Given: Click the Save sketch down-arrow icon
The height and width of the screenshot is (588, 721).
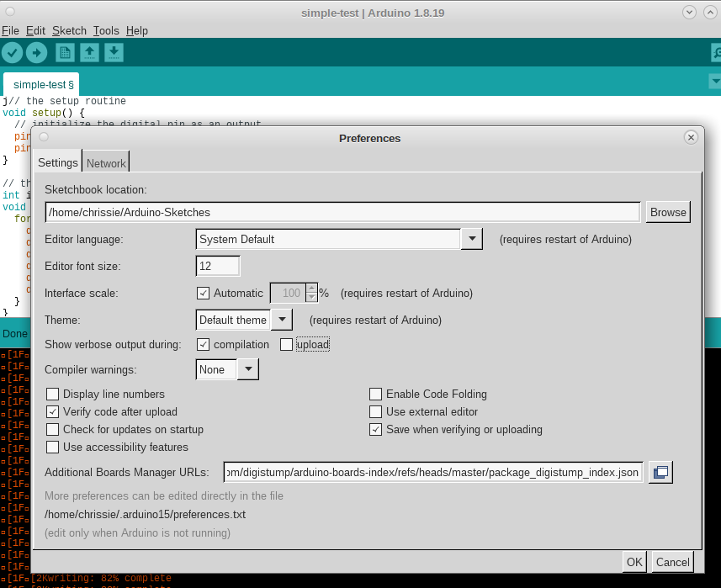Looking at the screenshot, I should (114, 52).
